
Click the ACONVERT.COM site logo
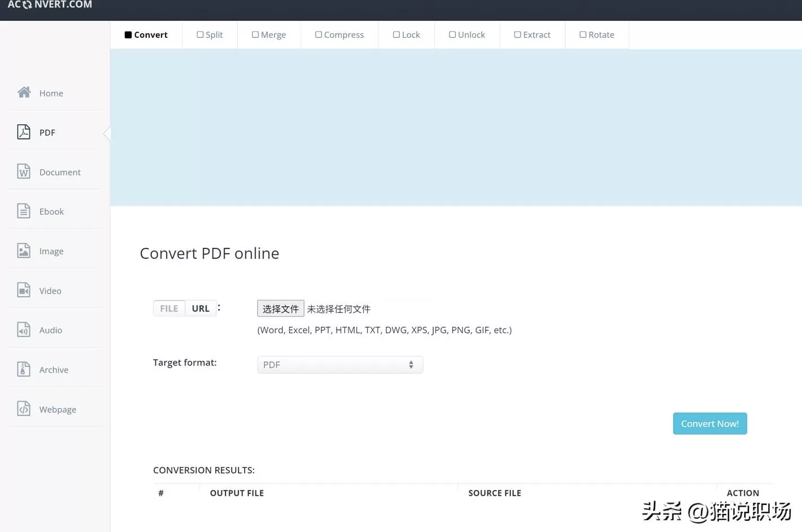coord(50,5)
